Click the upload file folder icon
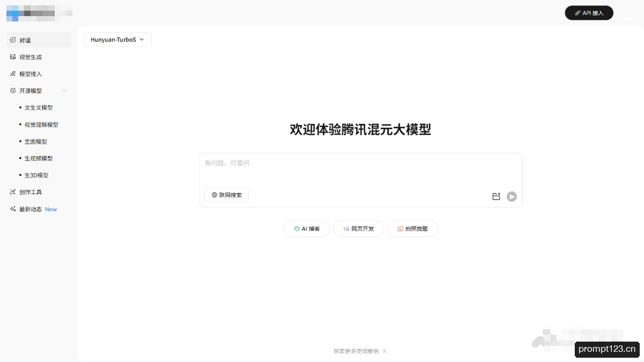 click(496, 197)
